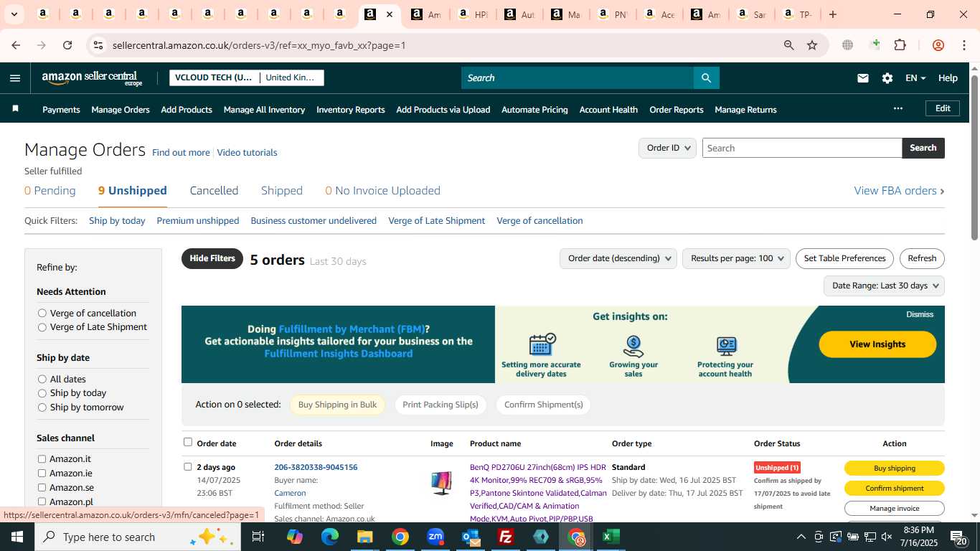Click the Amazon Seller Central logo
This screenshot has height=551, width=980.
point(92,78)
